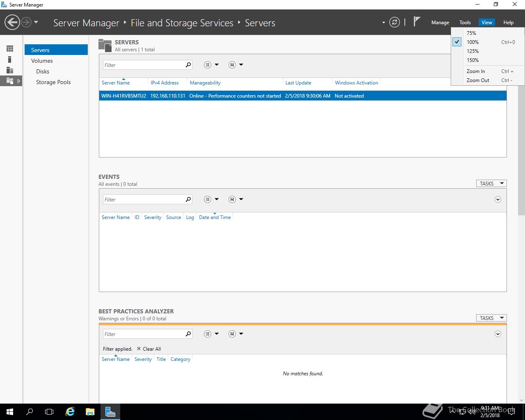The height and width of the screenshot is (420, 525).
Task: Open the navigation history dropdown arrow
Action: coord(36,22)
